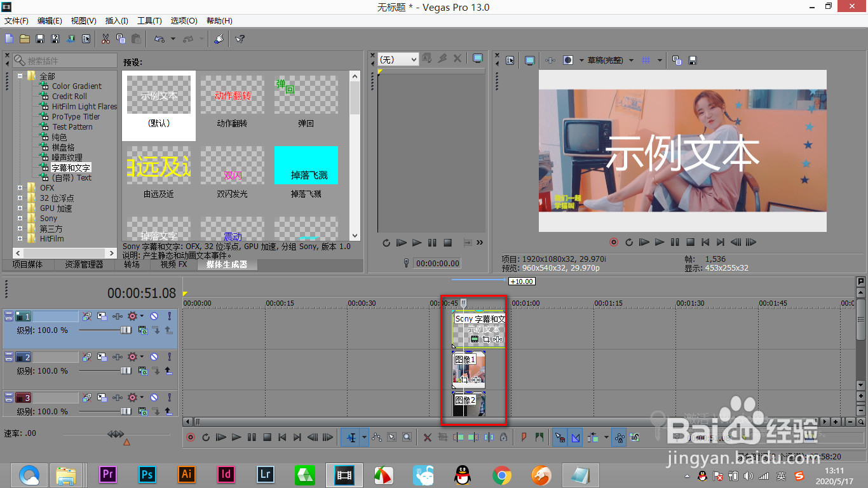Open the 工具(T) menu
Screen dimensions: 868x488
149,21
